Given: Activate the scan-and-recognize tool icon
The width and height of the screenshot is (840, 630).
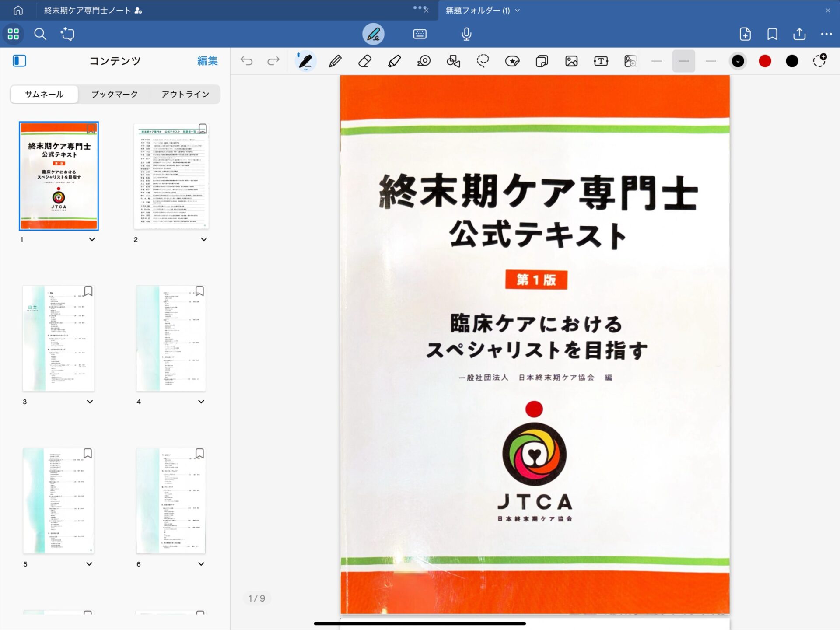Looking at the screenshot, I should coord(67,34).
